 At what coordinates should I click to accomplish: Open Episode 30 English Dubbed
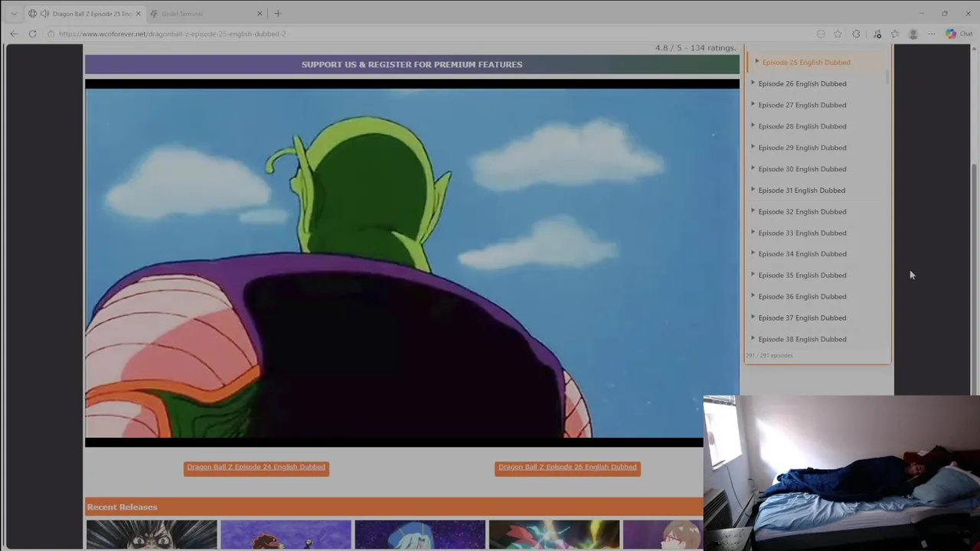point(802,169)
